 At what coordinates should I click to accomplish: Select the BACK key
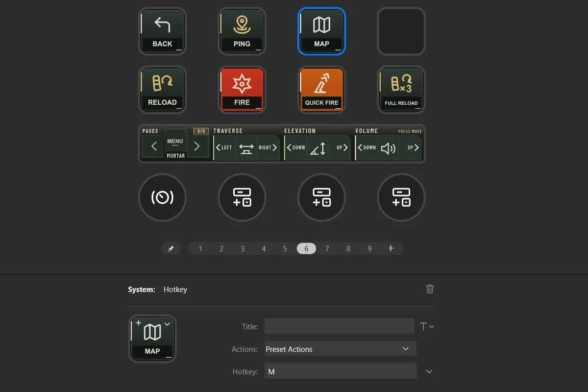[162, 31]
